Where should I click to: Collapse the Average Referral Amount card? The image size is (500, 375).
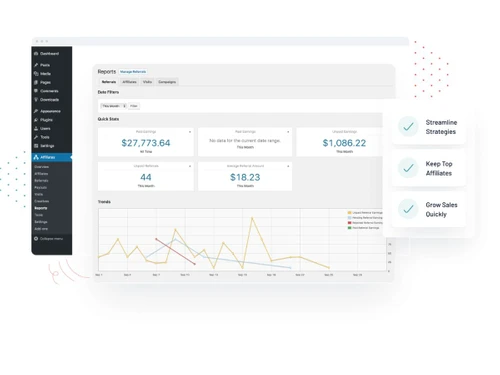click(288, 166)
